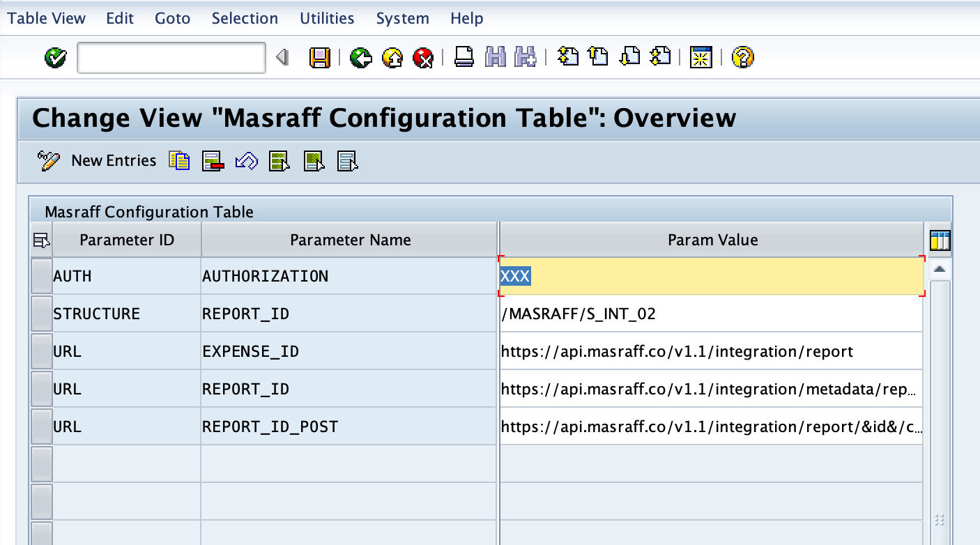Expand the command field history arrow
980x545 pixels.
282,57
